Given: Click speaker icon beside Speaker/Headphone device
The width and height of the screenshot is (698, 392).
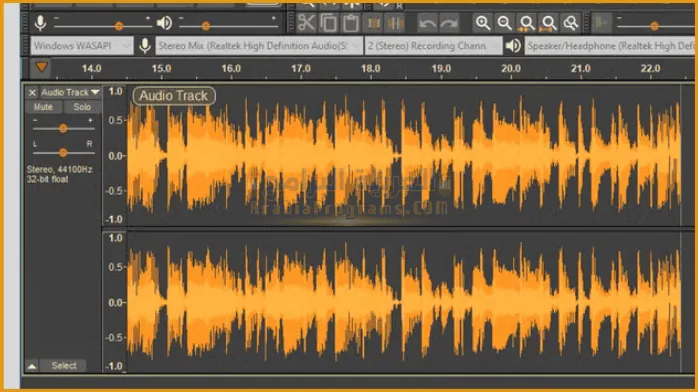Looking at the screenshot, I should (513, 45).
